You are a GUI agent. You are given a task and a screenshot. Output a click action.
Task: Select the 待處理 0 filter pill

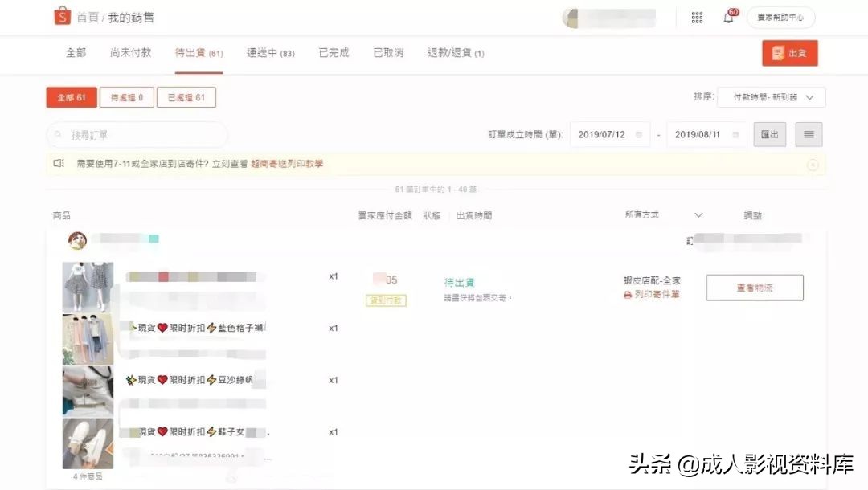pyautogui.click(x=125, y=96)
